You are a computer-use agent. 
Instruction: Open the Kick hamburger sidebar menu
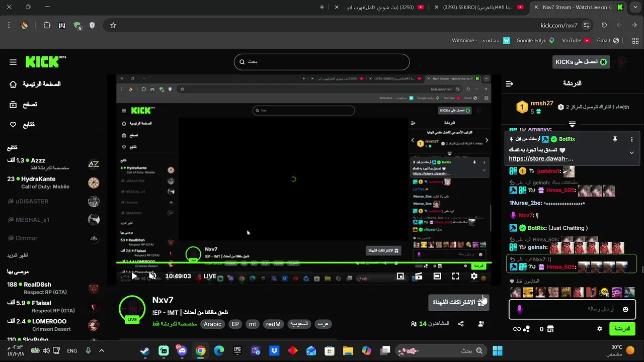(x=13, y=62)
